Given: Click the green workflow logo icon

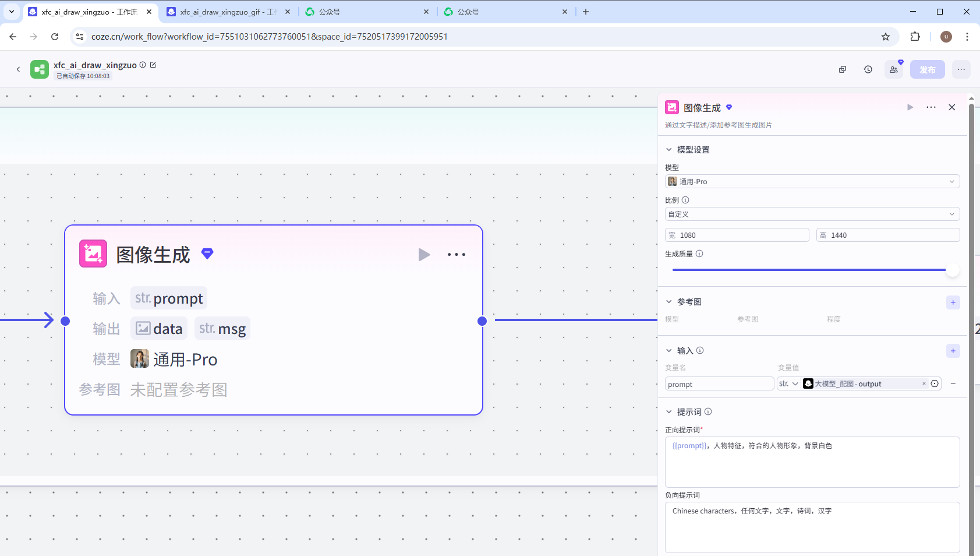Looking at the screenshot, I should (40, 69).
